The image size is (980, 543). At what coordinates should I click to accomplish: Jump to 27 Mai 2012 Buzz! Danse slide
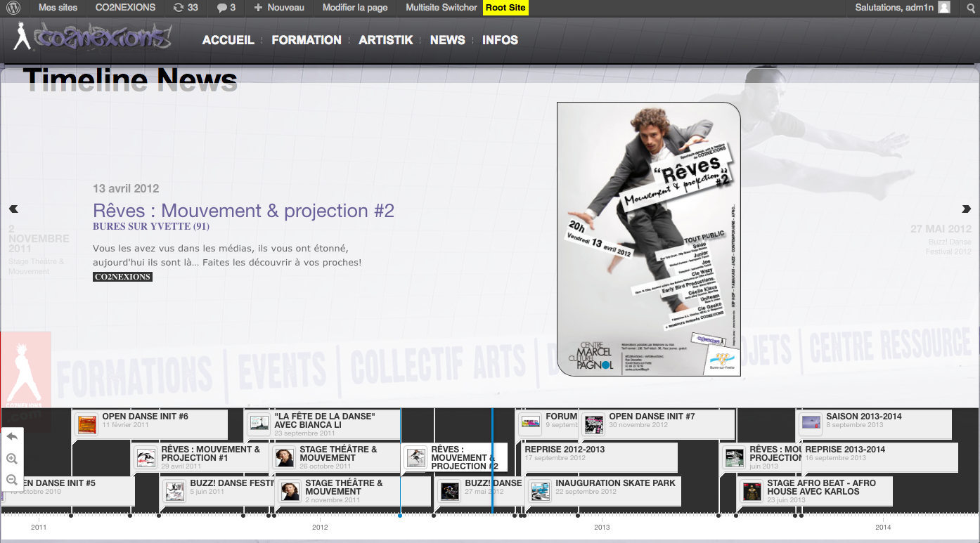click(x=941, y=240)
